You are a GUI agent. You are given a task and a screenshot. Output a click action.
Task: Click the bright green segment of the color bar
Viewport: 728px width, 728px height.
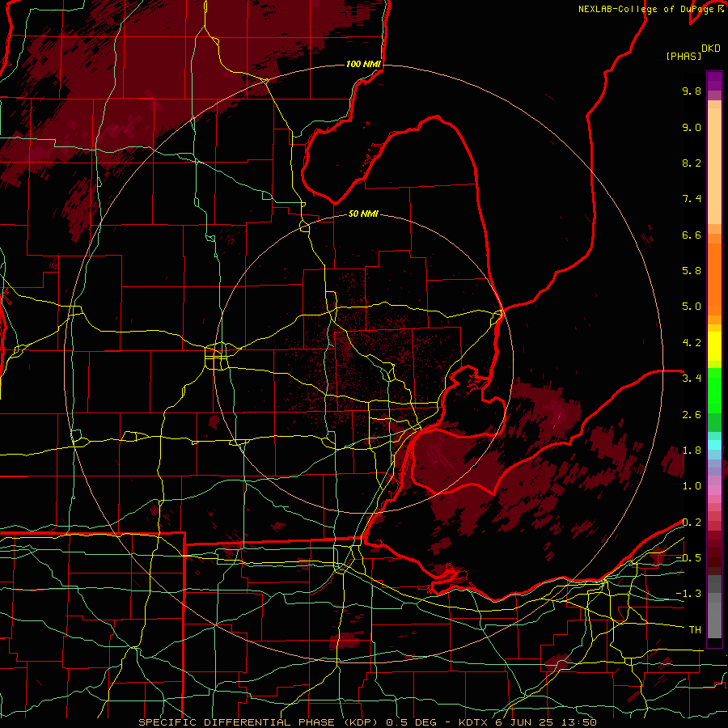tap(714, 390)
